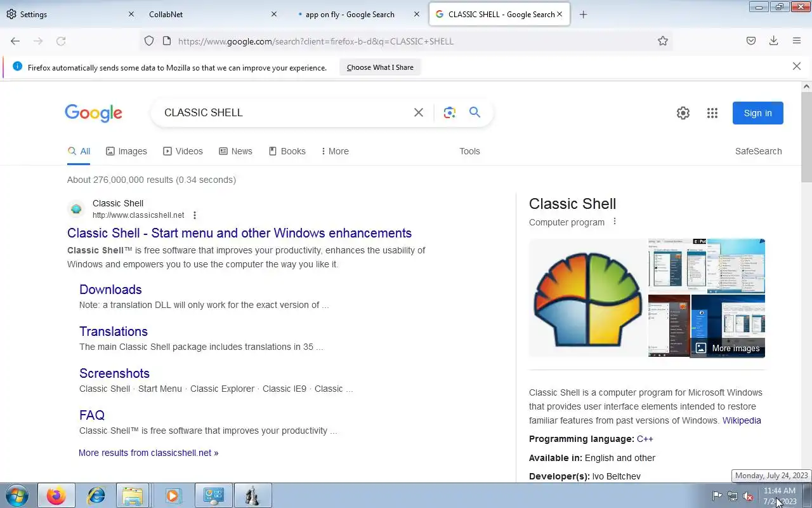Open the Classic Shell logo image

click(x=588, y=298)
